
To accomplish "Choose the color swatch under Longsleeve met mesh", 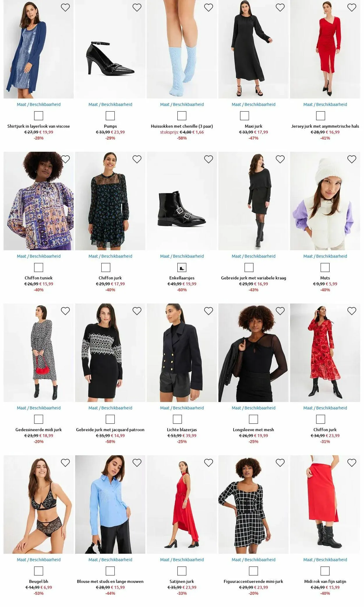I will point(253,419).
